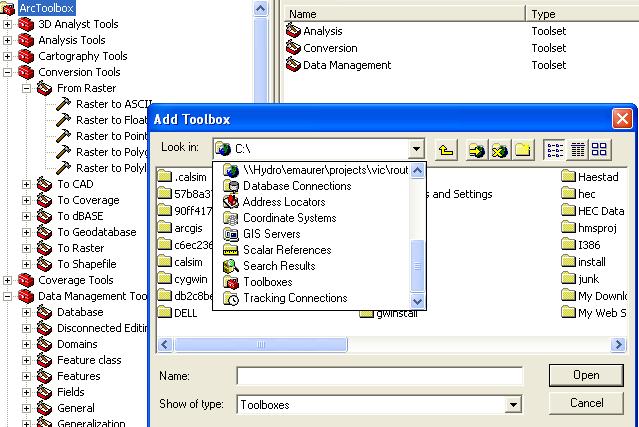Close the Add Toolbox dialog
The image size is (639, 427).
622,119
